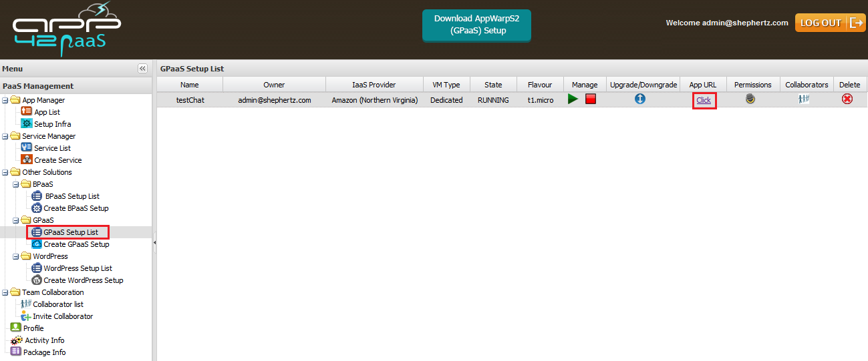Collapse the Menu sidebar with double-arrow icon
868x361 pixels.
tap(142, 69)
